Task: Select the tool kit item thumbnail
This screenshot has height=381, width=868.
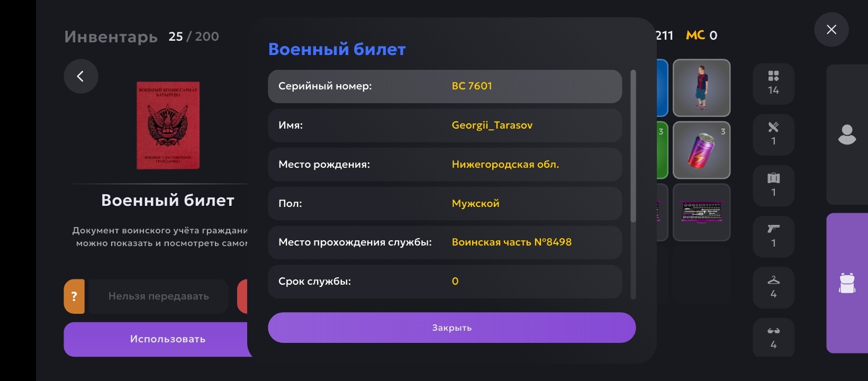Action: coord(701,212)
